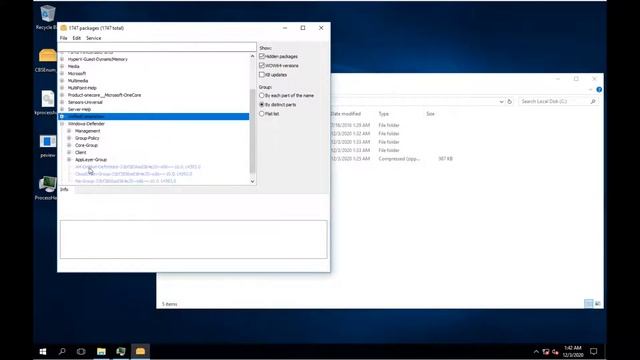The height and width of the screenshot is (360, 640).
Task: Switch Explorer to details view icon
Action: pyautogui.click(x=588, y=303)
